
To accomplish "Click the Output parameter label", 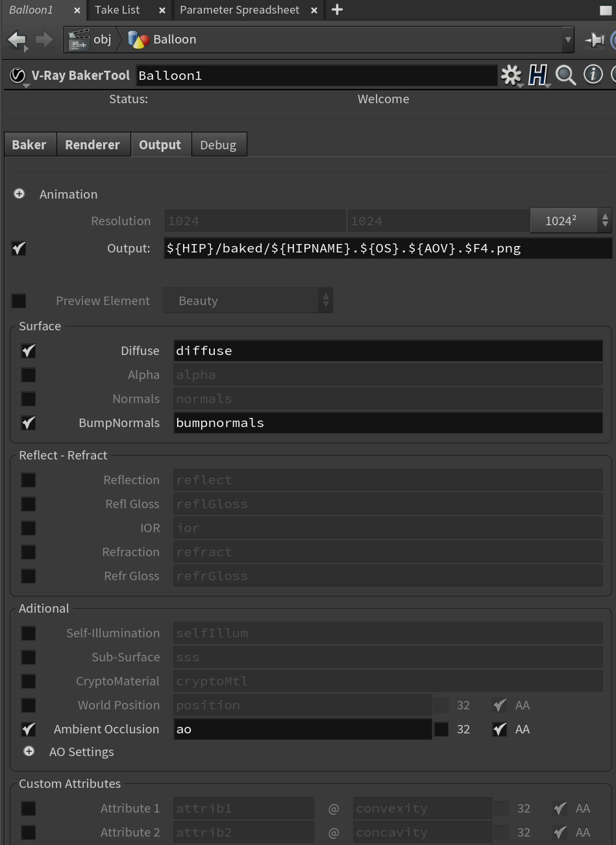I will [129, 248].
